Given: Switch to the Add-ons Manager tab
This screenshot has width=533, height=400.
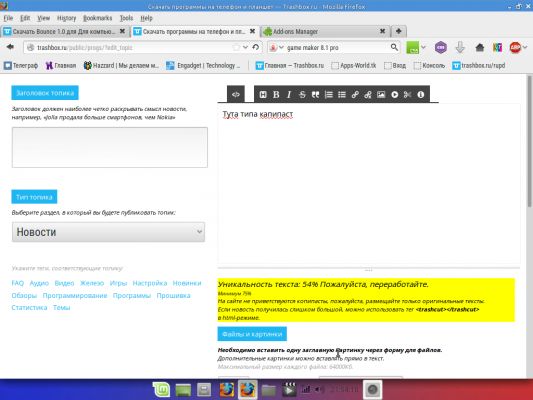Looking at the screenshot, I should 325,32.
